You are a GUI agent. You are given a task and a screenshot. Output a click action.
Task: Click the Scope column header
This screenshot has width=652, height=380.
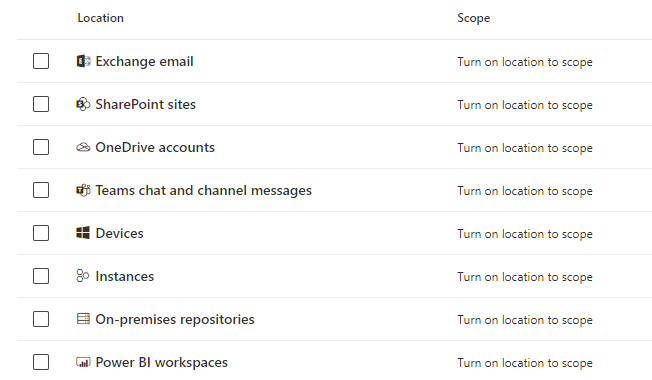click(474, 18)
